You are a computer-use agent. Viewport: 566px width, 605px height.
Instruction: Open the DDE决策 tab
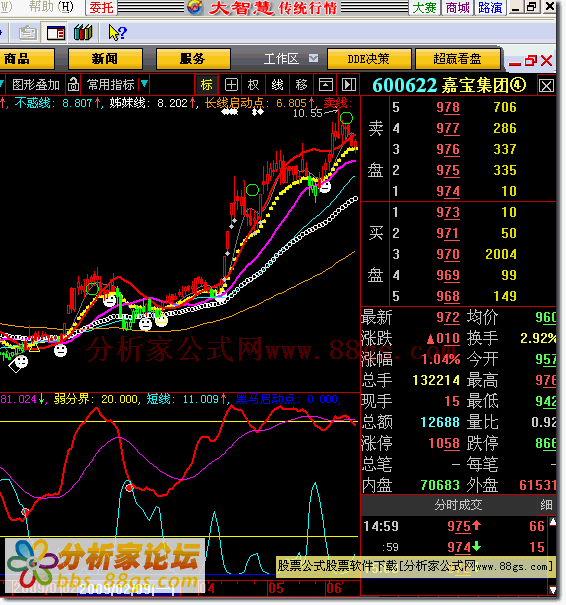(x=369, y=59)
